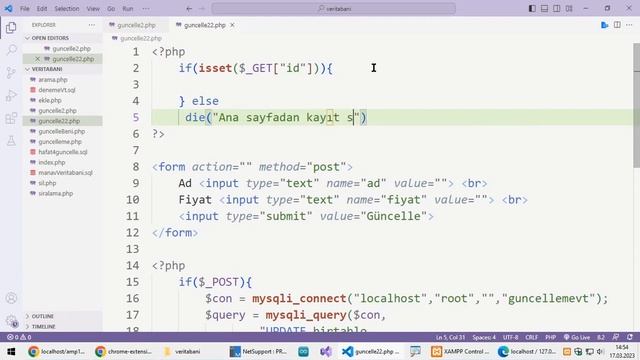Click Ln 5, Col 31 cursor position
640x360 pixels.
point(450,337)
